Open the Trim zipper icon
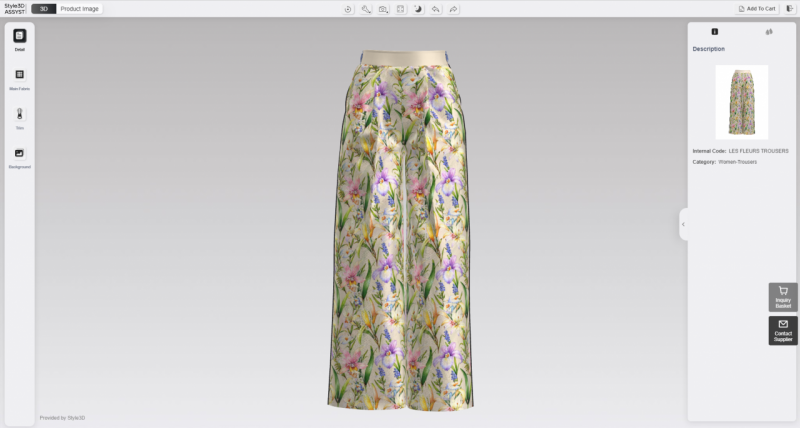This screenshot has height=428, width=800. 19,114
